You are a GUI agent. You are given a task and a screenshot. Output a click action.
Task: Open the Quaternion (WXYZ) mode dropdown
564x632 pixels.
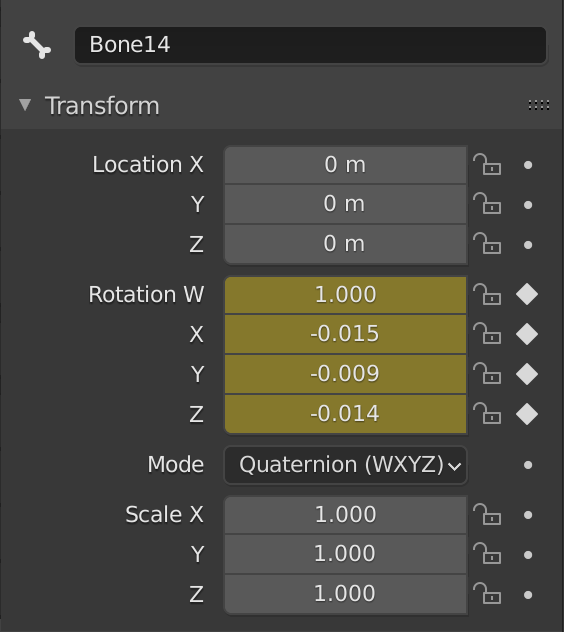coord(345,465)
